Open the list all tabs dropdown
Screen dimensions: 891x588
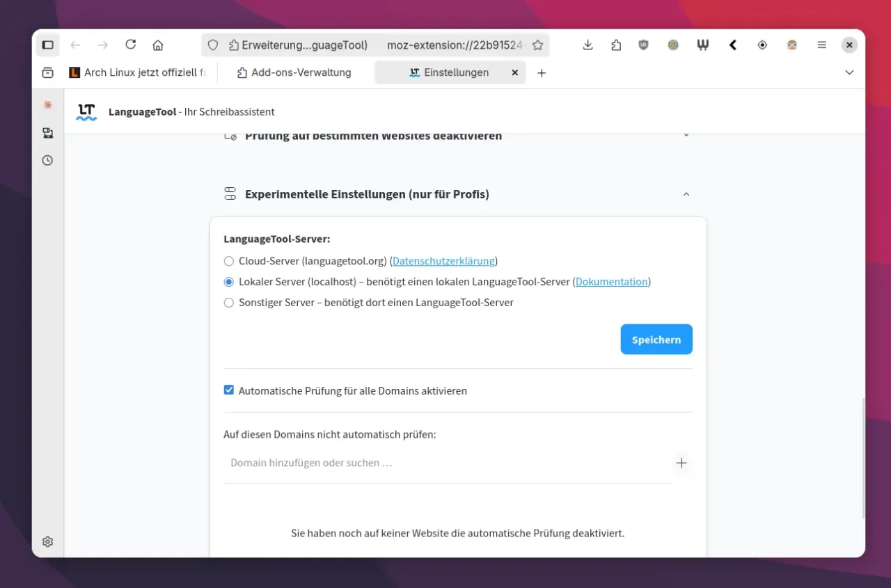tap(849, 72)
